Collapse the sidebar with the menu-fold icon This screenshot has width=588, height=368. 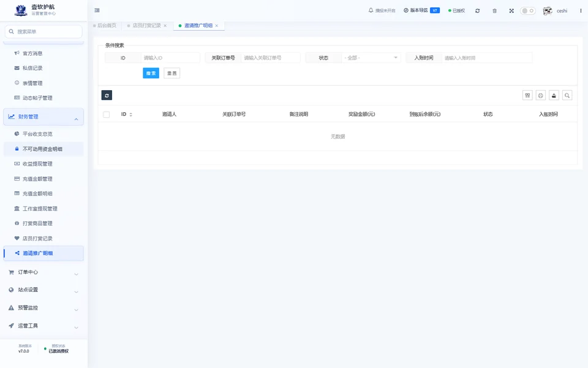tap(97, 10)
